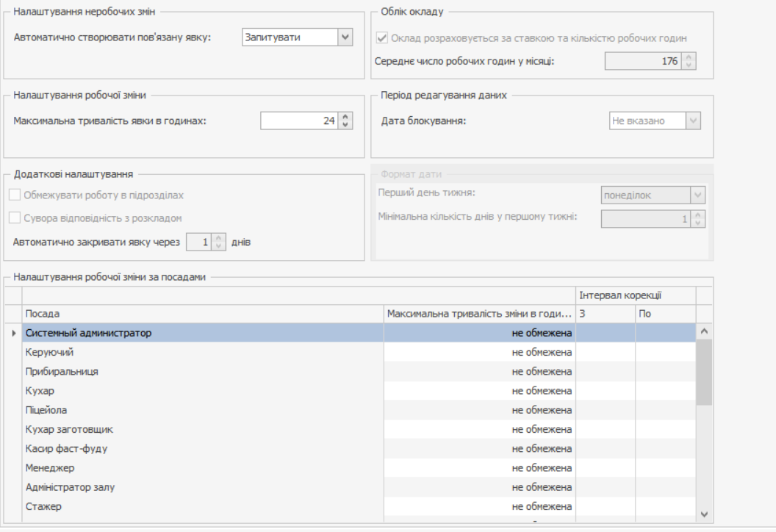
Task: Decrease maximum attendance duration hours spinner
Action: [x=346, y=125]
